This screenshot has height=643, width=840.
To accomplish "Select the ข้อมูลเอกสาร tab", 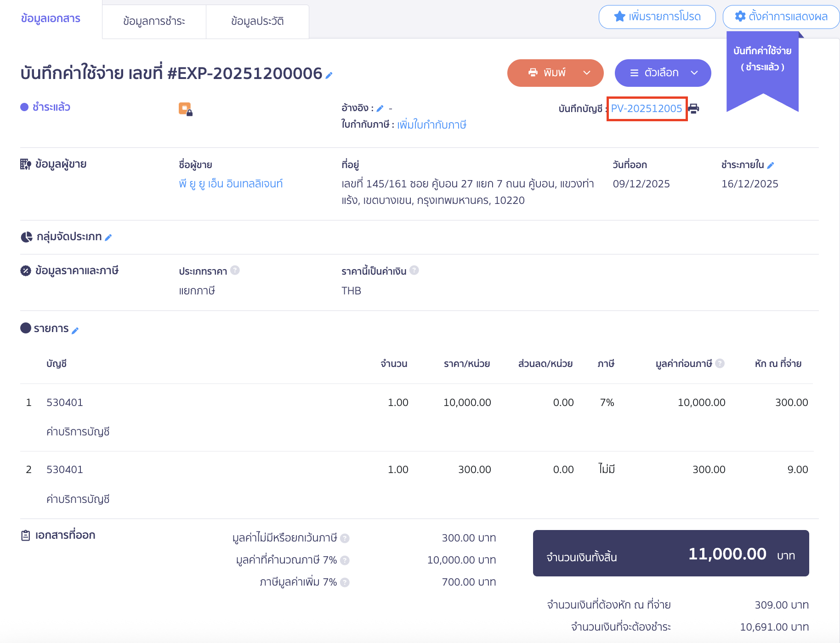I will 51,18.
